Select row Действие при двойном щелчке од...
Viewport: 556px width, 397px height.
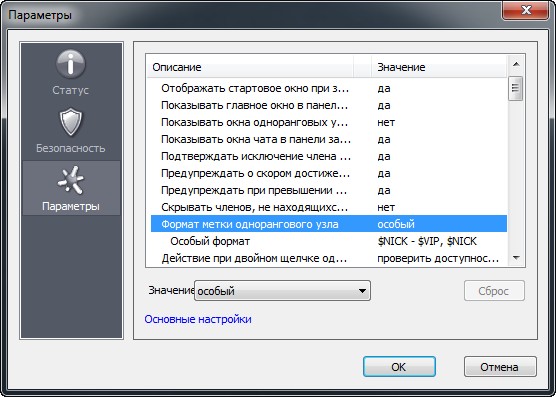[329, 258]
